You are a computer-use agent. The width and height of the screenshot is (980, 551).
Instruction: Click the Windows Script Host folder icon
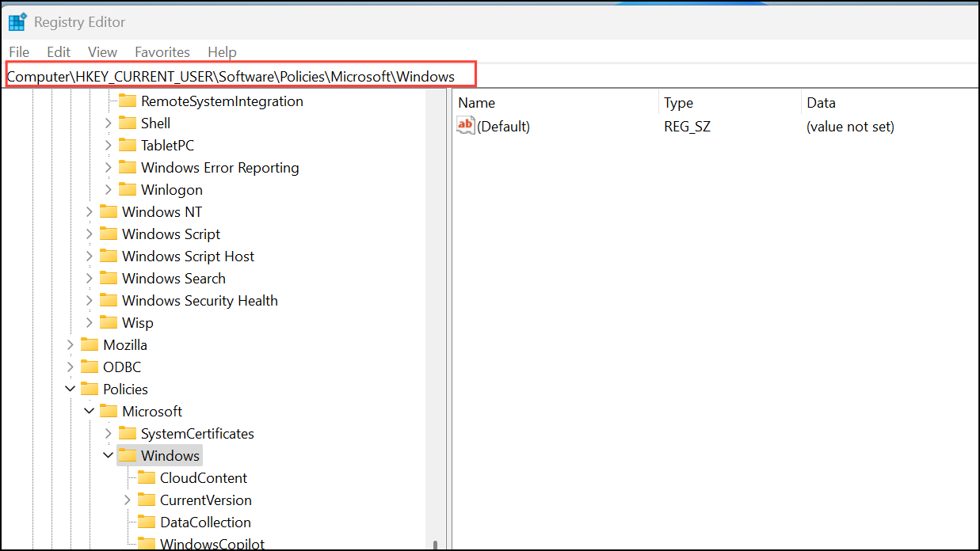pyautogui.click(x=109, y=256)
